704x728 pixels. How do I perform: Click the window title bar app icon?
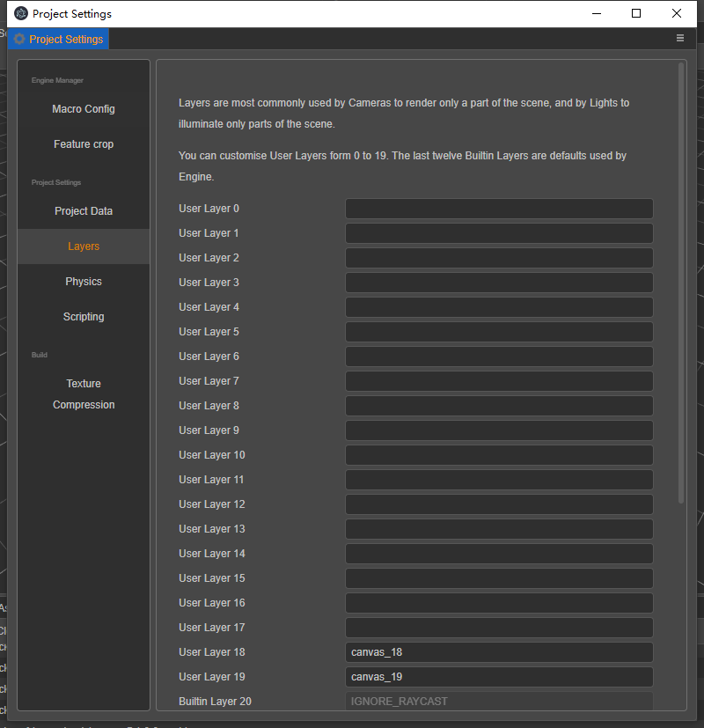pyautogui.click(x=20, y=14)
